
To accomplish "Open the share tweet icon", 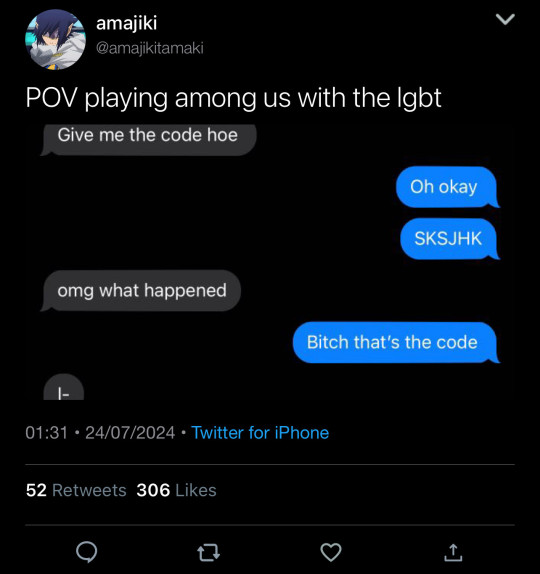I will (x=453, y=552).
